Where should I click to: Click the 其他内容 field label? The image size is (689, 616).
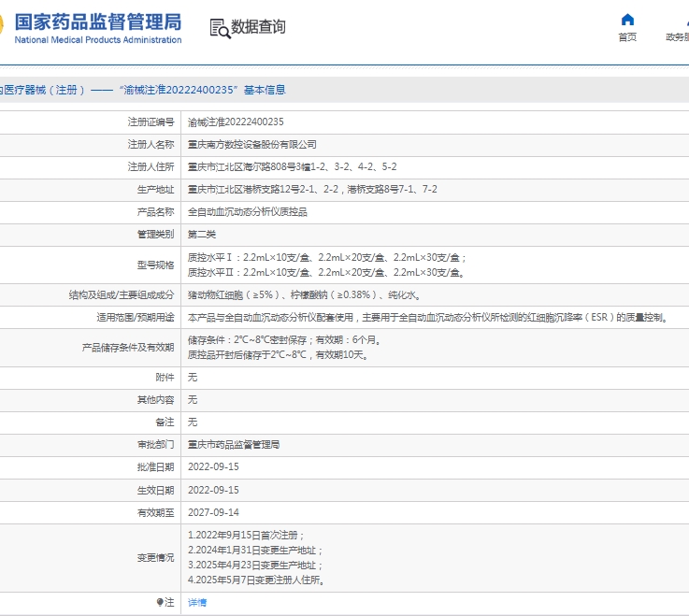point(155,400)
